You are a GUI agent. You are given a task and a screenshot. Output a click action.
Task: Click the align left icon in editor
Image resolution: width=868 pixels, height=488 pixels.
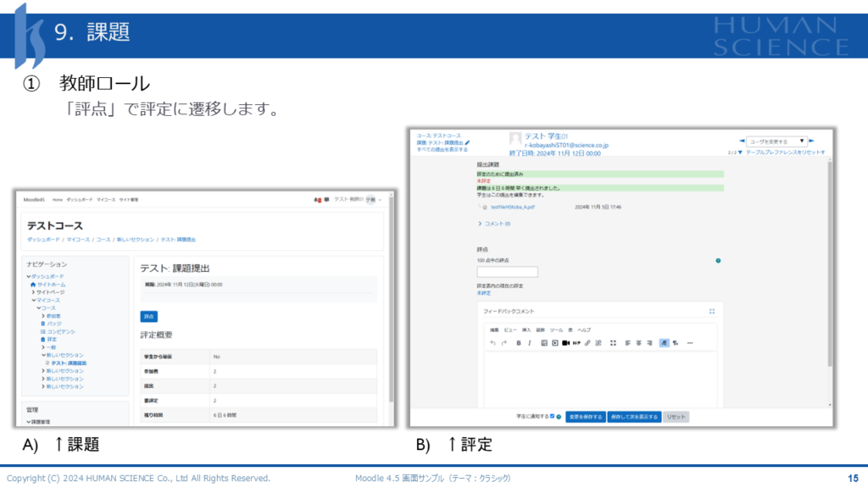(x=628, y=343)
